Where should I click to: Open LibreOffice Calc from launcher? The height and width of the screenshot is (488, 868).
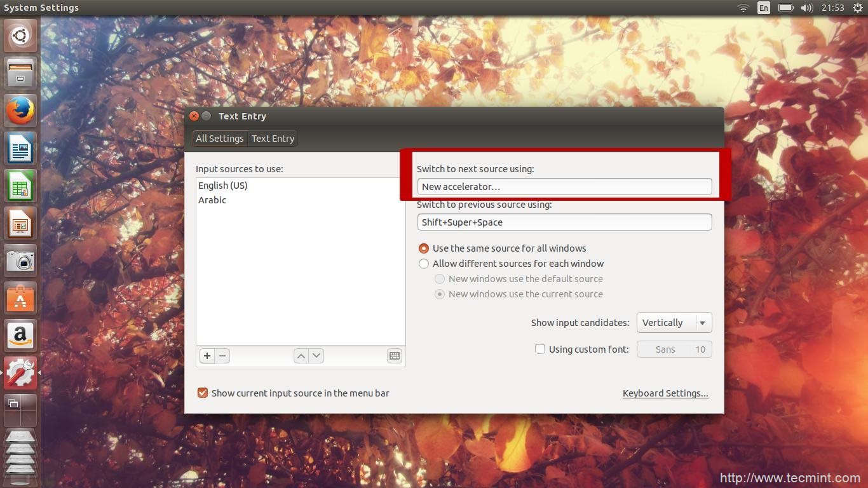tap(20, 185)
